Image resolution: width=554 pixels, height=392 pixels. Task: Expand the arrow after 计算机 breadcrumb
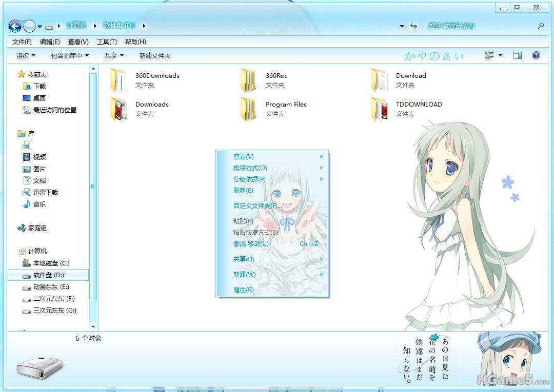pyautogui.click(x=95, y=26)
